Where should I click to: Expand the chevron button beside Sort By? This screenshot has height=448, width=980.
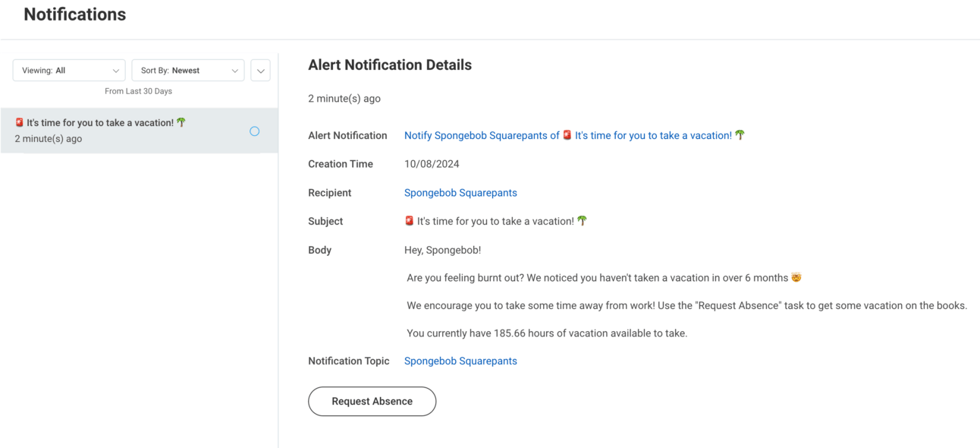(260, 71)
